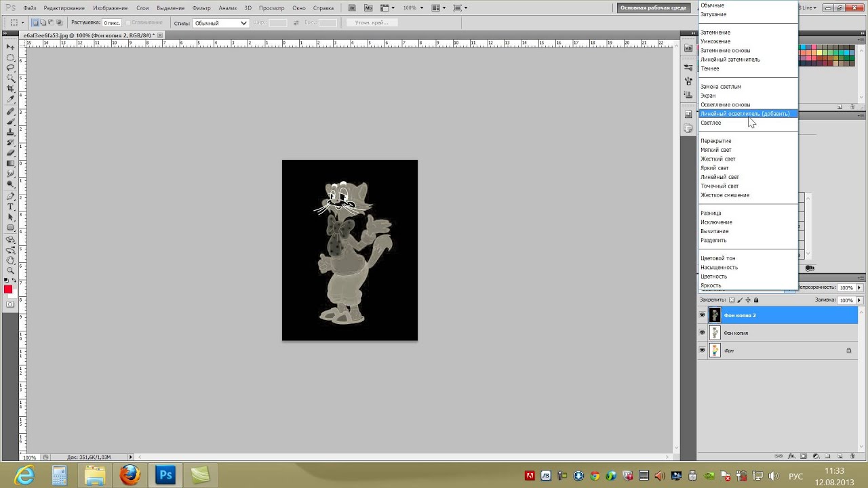Click status bar zoom percentage field

[x=30, y=457]
